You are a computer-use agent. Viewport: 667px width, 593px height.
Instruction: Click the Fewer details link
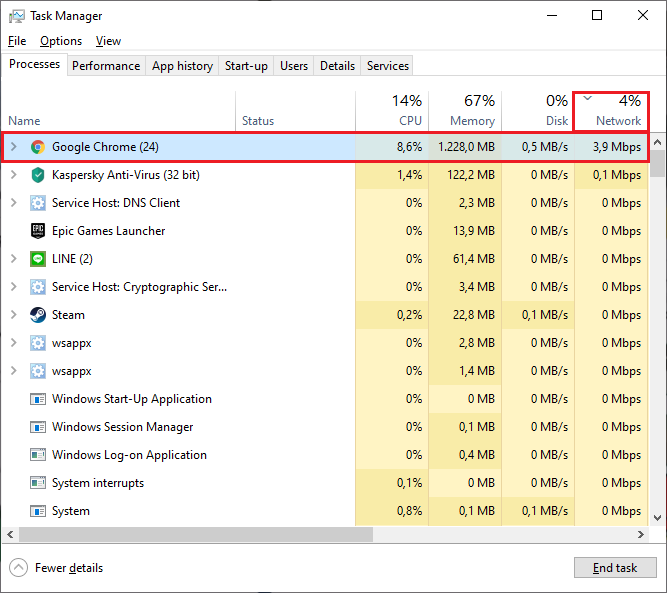[x=69, y=568]
